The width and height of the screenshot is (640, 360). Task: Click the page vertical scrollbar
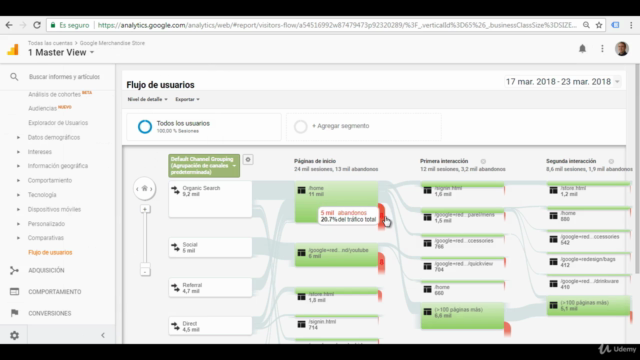pyautogui.click(x=637, y=169)
